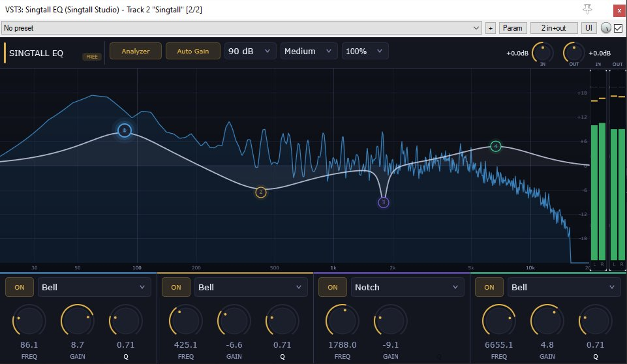Click band 4 GAIN knob at 4.8

click(x=547, y=321)
